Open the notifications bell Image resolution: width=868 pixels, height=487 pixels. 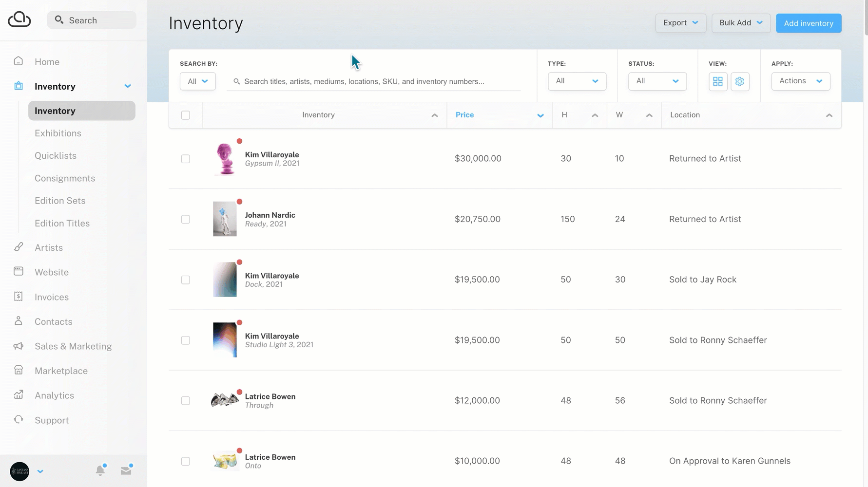(x=100, y=470)
